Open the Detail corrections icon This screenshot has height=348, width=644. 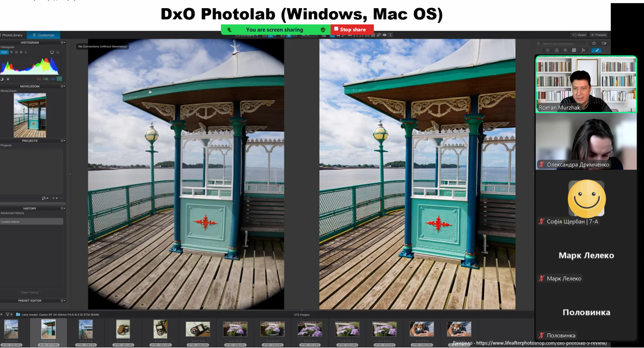[565, 51]
